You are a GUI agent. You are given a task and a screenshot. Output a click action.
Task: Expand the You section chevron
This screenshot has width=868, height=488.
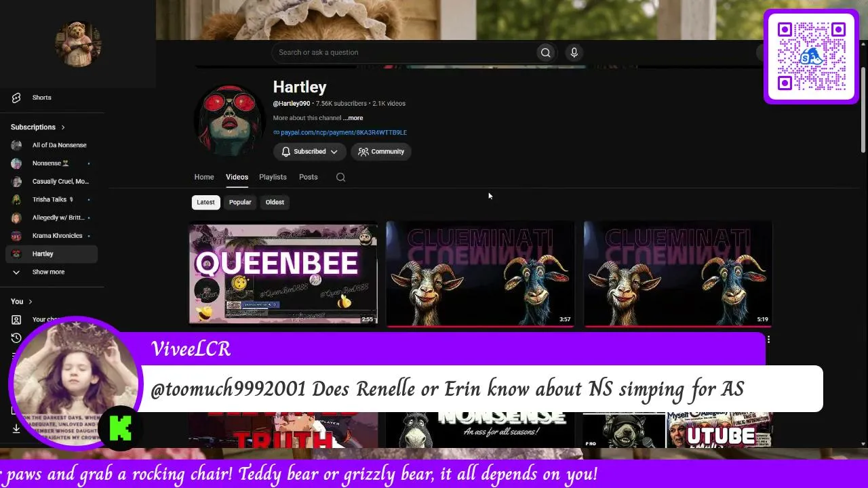click(30, 302)
